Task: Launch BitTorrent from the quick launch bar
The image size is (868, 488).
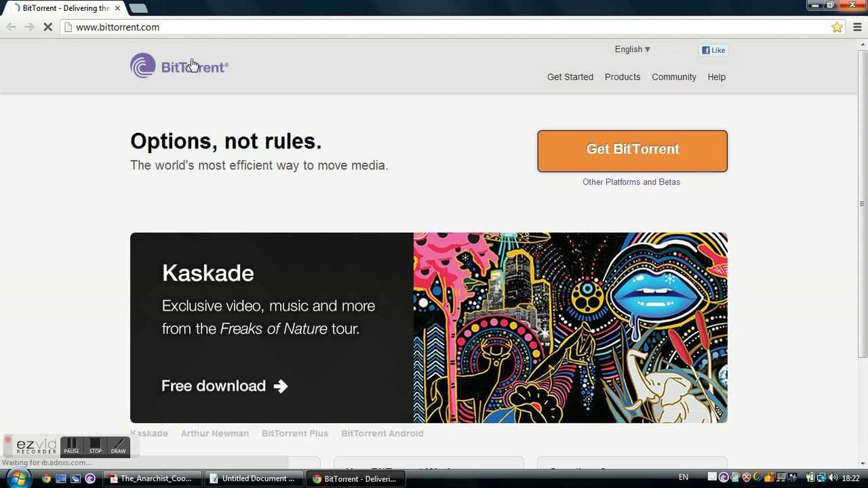Action: (x=90, y=479)
